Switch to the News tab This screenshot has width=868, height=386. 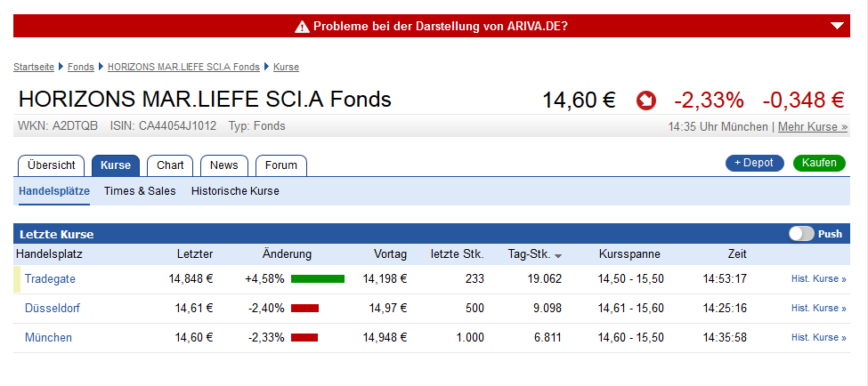[224, 165]
